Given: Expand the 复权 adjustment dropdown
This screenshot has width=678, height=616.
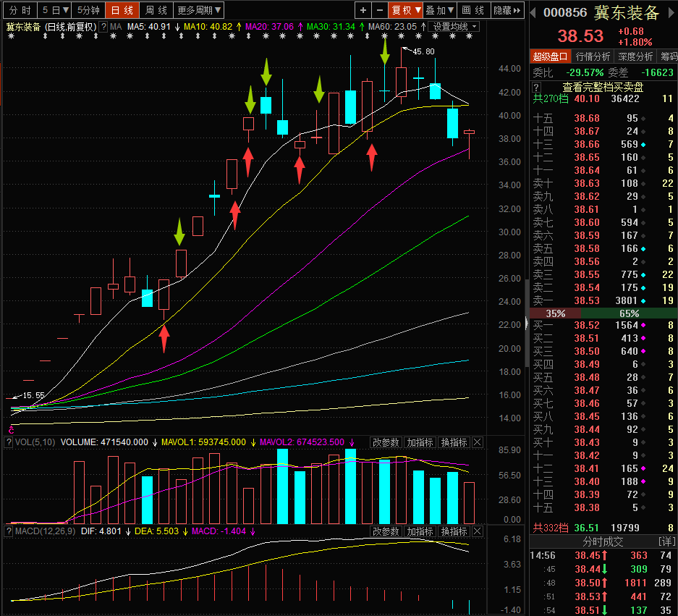Looking at the screenshot, I should (406, 10).
